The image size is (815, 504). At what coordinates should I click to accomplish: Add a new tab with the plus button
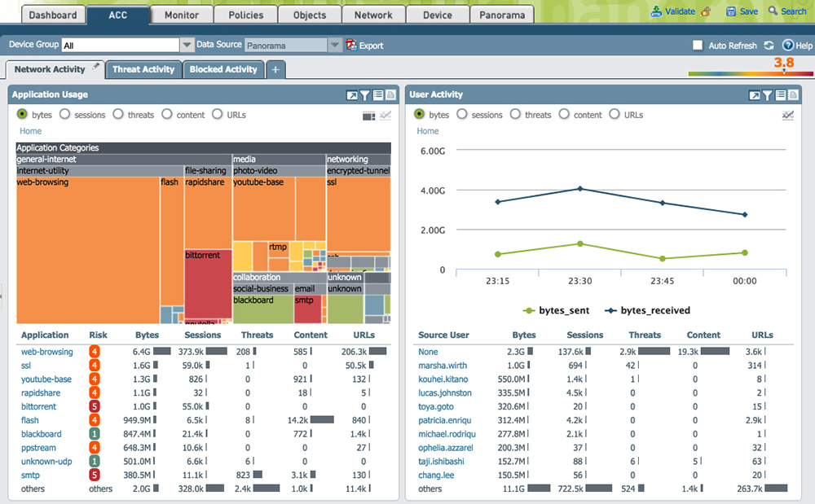[x=275, y=69]
